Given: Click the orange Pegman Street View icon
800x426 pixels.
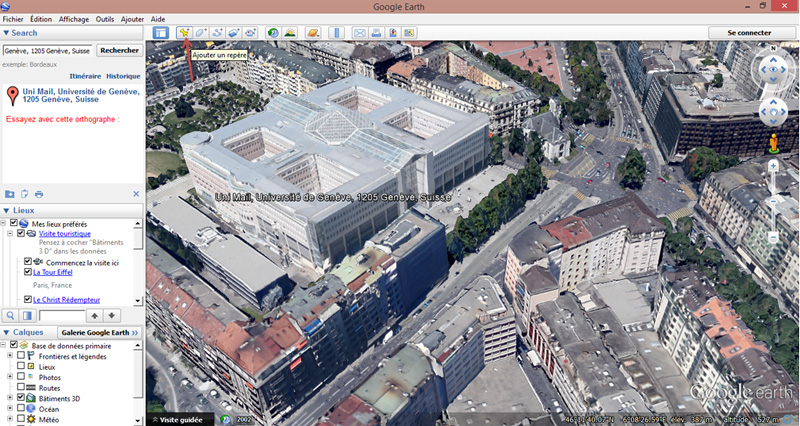Looking at the screenshot, I should (773, 143).
